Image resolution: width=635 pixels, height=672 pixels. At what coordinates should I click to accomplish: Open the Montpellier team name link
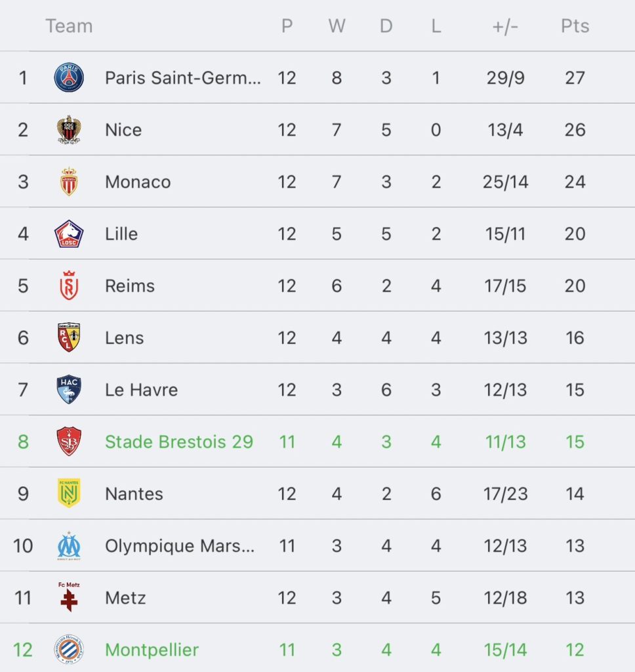(152, 650)
